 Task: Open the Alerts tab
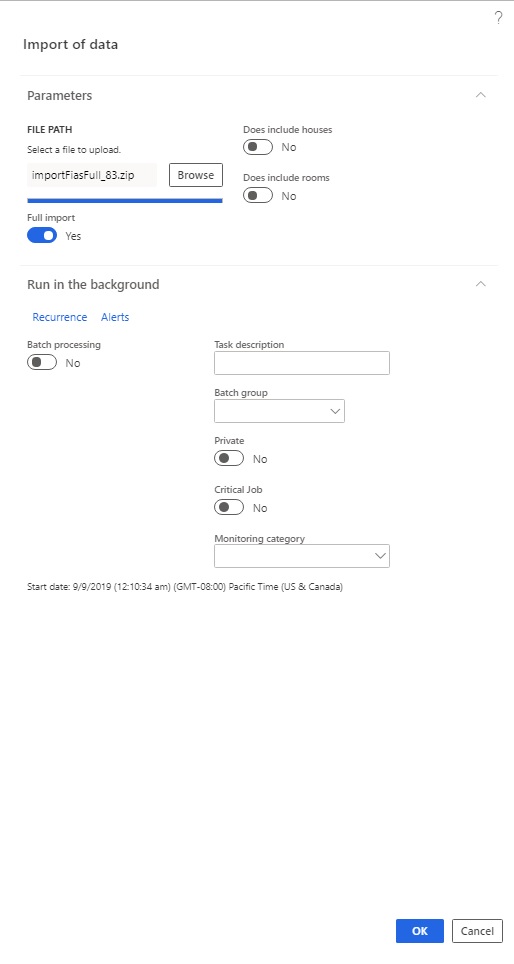point(115,317)
